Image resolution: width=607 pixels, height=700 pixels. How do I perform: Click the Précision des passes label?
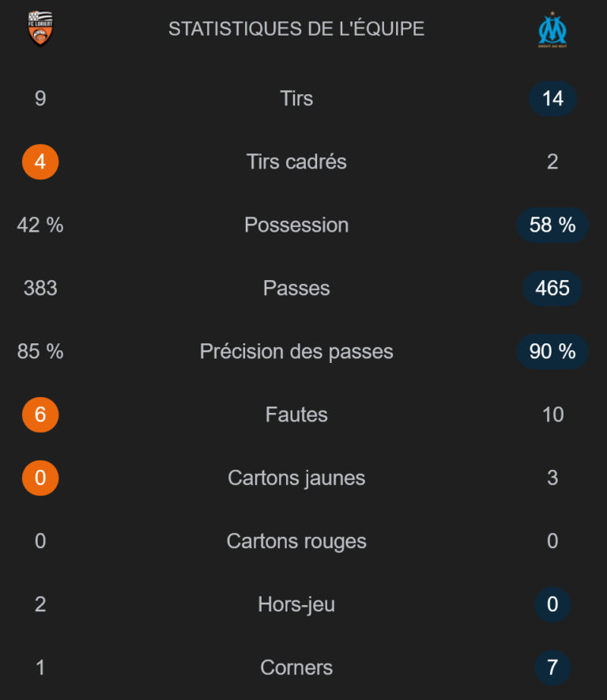pos(296,351)
